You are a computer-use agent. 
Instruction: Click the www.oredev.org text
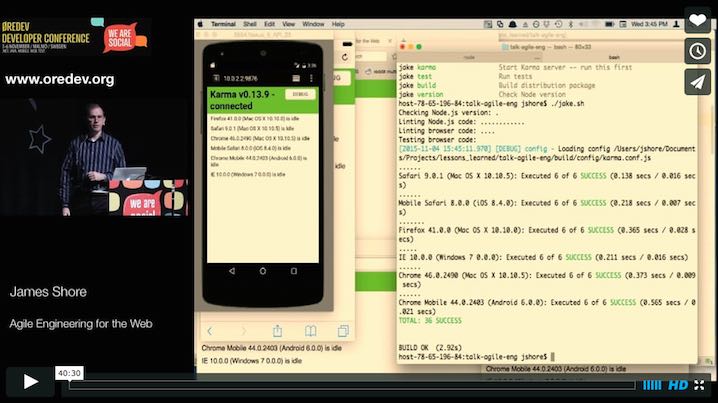tap(60, 79)
